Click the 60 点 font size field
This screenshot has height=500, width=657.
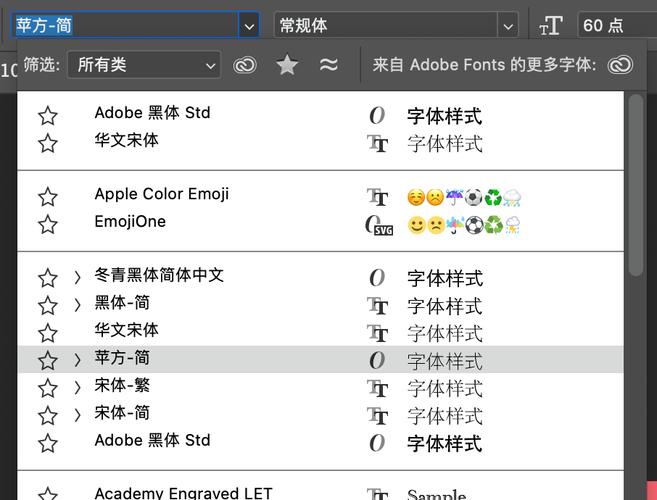617,26
